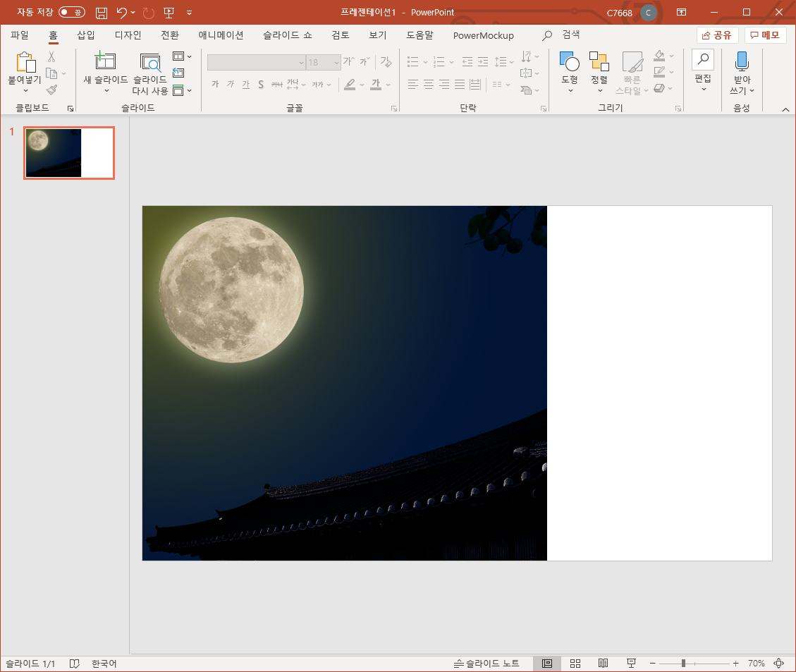Toggle strikethrough formatting
Viewport: 796px width, 672px height.
coord(276,84)
